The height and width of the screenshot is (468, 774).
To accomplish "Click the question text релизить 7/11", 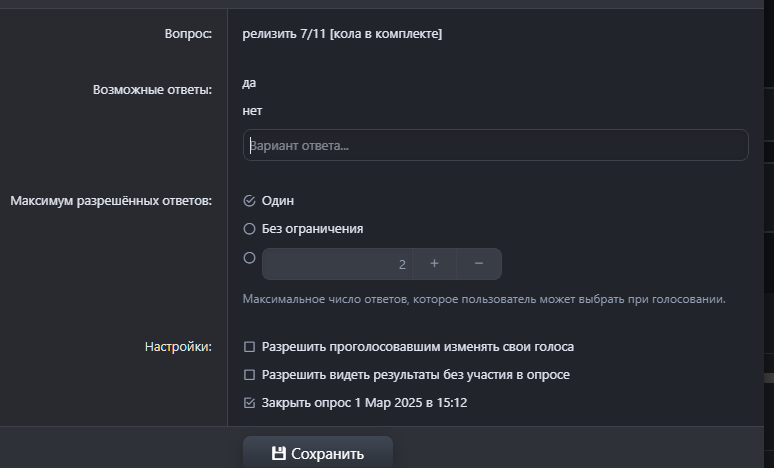I will point(342,34).
